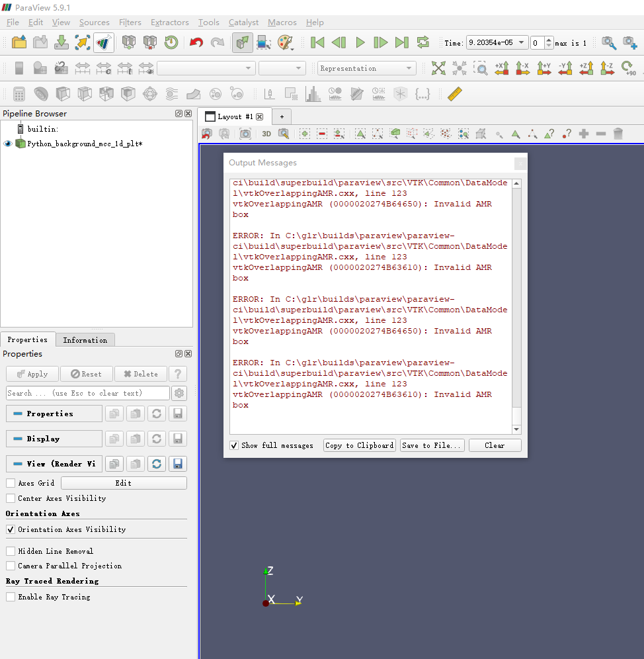This screenshot has height=659, width=644.
Task: Enable Camera Parallel Projection checkbox
Action: pyautogui.click(x=11, y=566)
